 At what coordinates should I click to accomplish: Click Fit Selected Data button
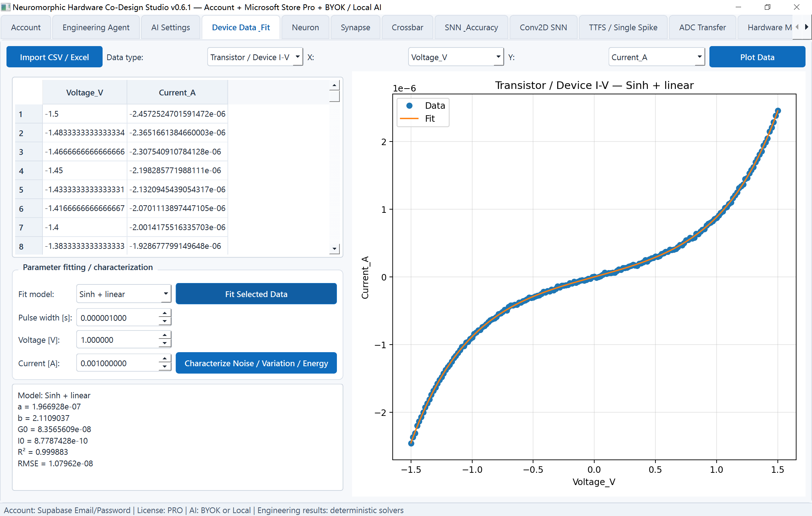tap(256, 294)
